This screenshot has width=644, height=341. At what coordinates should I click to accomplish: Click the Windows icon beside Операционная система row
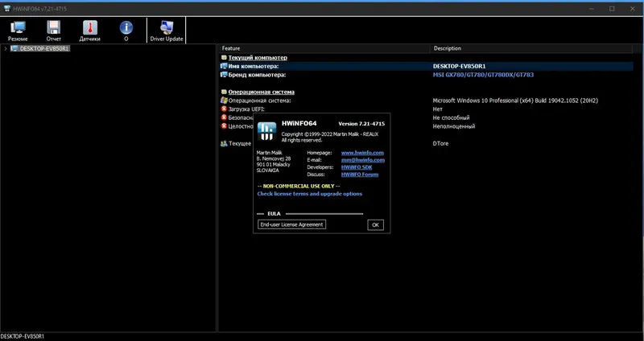[224, 100]
